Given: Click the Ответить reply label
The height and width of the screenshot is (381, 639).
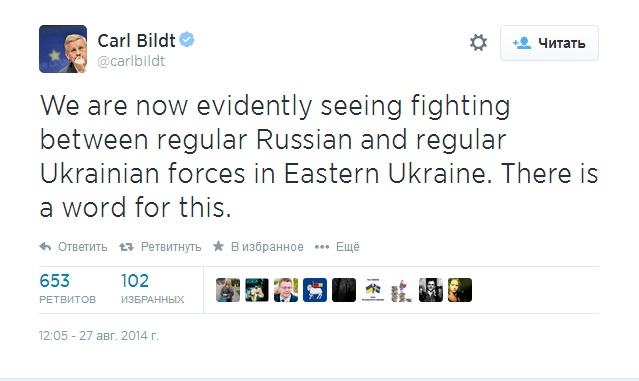Looking at the screenshot, I should click(82, 247).
